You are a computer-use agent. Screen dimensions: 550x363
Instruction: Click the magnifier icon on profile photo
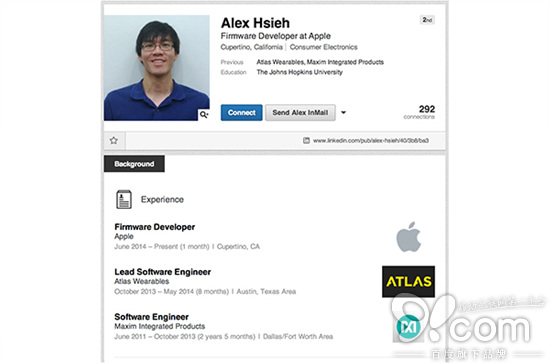pos(204,114)
